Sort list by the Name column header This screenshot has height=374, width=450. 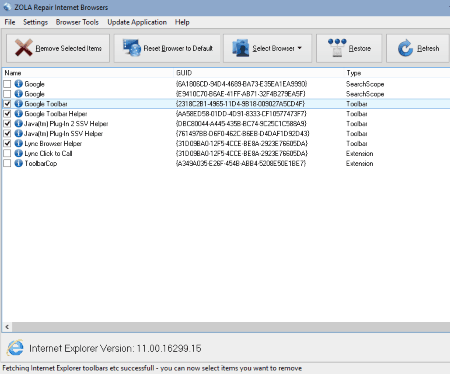87,73
